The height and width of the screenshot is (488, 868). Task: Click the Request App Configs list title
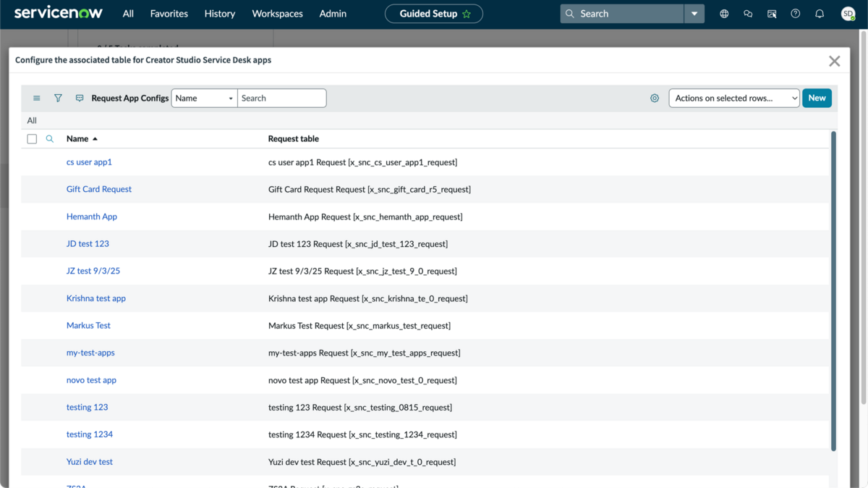coord(130,98)
